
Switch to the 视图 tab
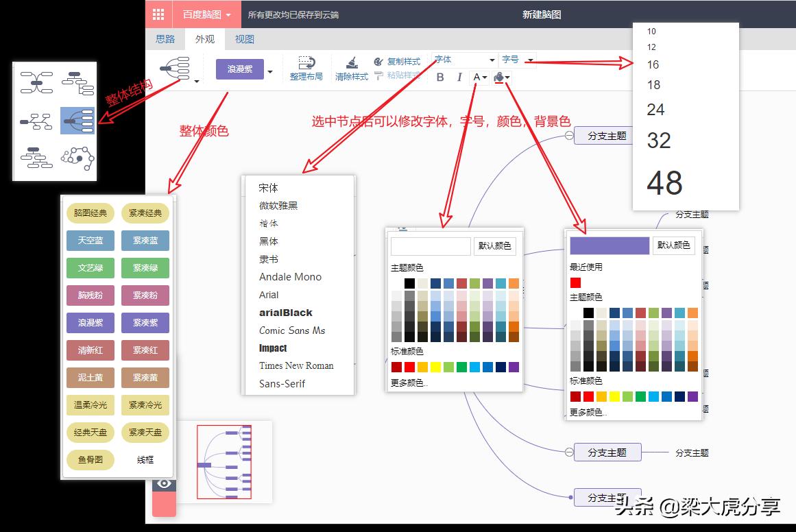pos(243,39)
